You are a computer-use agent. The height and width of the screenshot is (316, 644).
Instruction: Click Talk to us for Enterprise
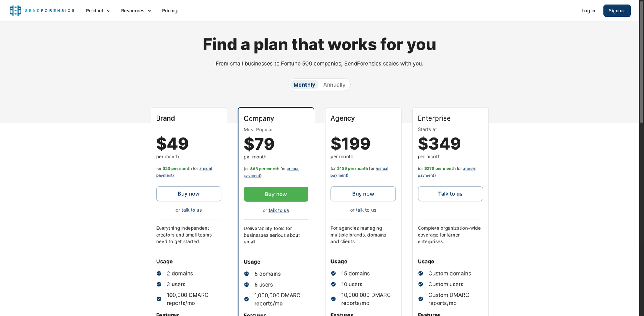coord(450,193)
